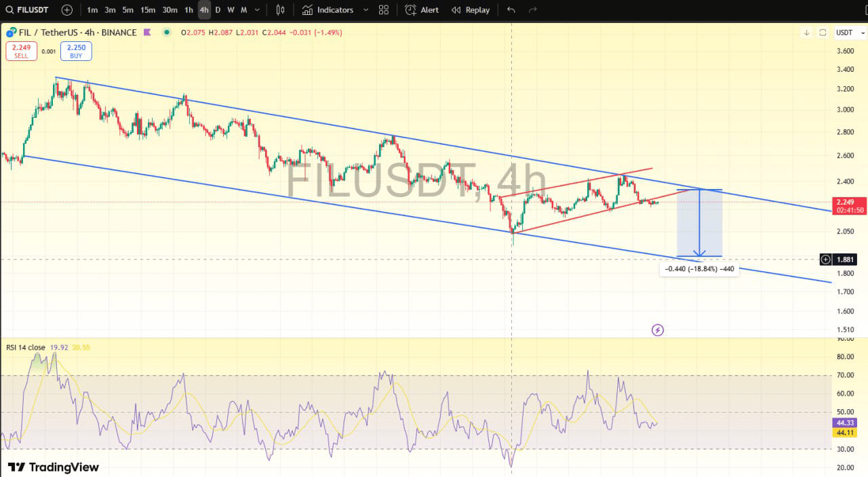Click the RSI value 19.92
Image resolution: width=868 pixels, height=477 pixels.
point(58,348)
